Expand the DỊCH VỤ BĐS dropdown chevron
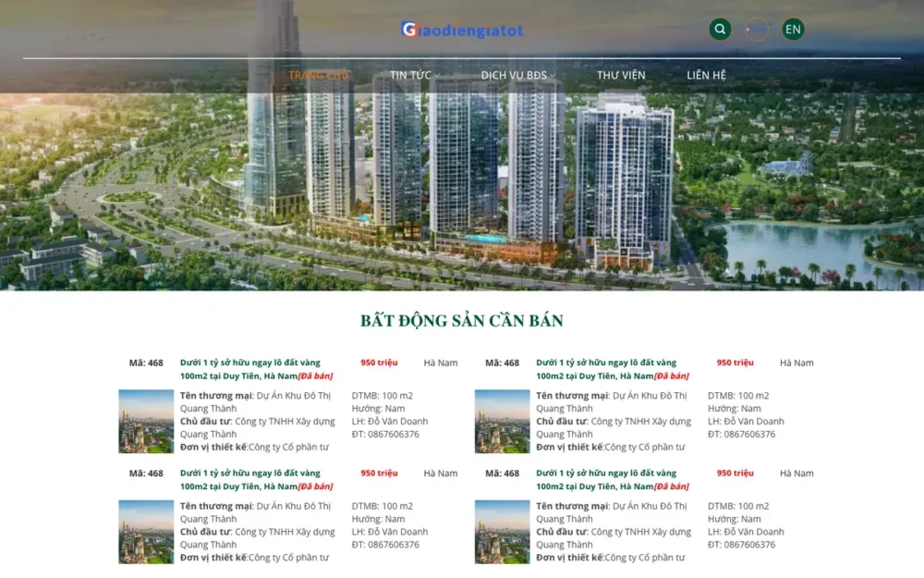 pyautogui.click(x=553, y=76)
